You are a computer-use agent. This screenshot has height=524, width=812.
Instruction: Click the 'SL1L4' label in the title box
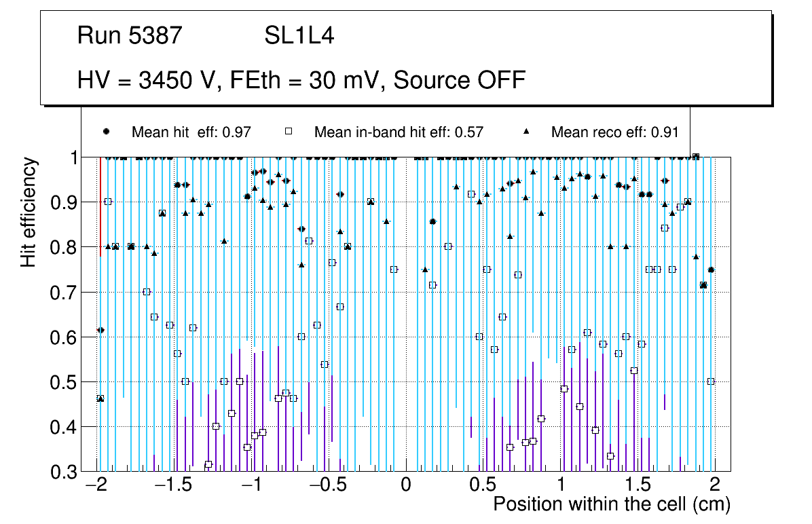299,35
